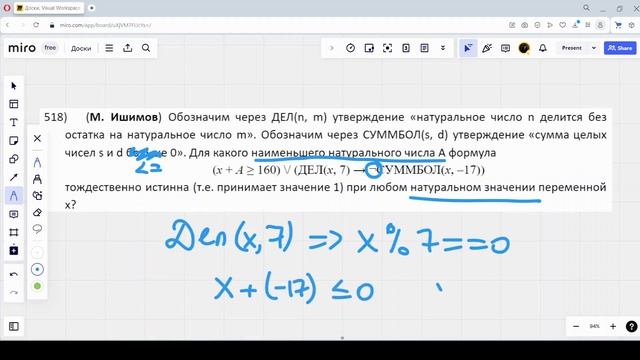Open the Voting app icon
The height and width of the screenshot is (360, 640).
click(x=369, y=48)
